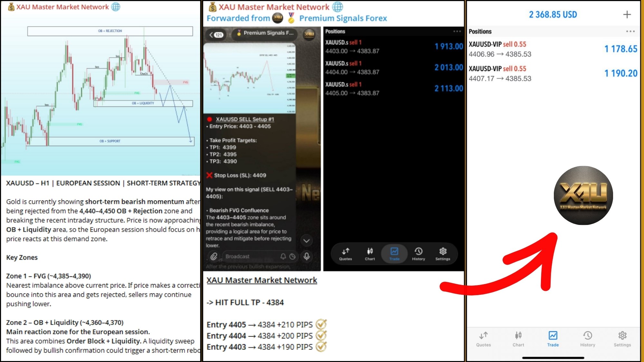The image size is (644, 362).
Task: Tap the plus icon beside 2 368.85 USD
Action: pyautogui.click(x=627, y=14)
